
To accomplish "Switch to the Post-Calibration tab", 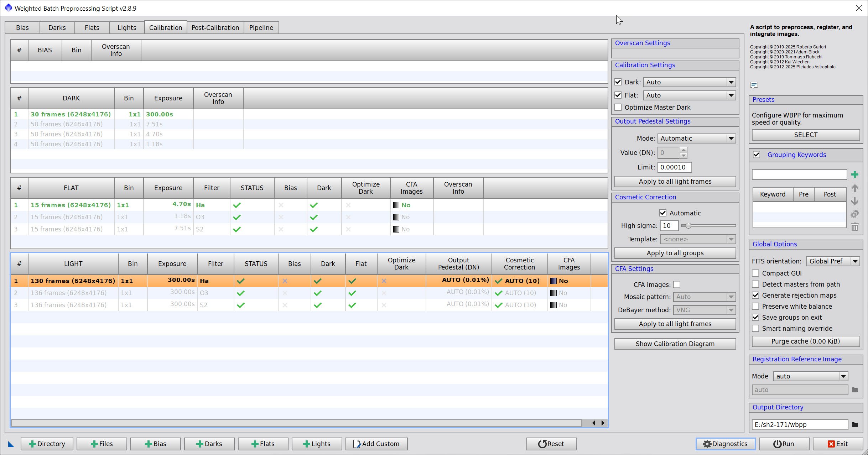I will click(215, 27).
